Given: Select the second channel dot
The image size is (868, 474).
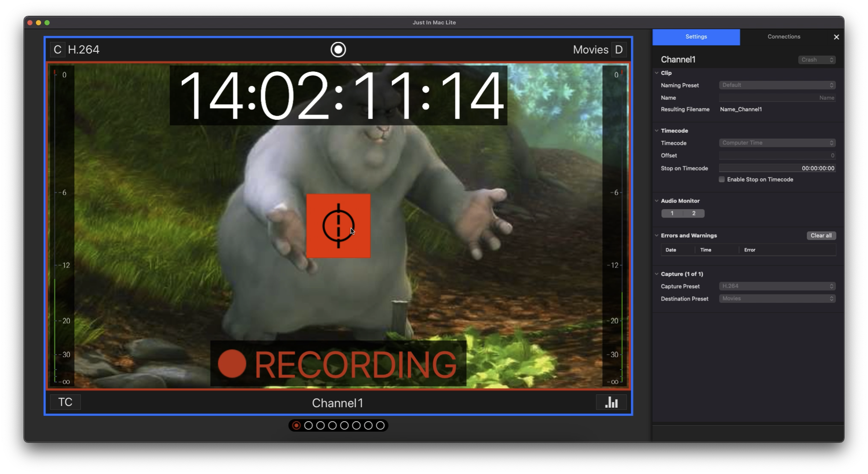Looking at the screenshot, I should [308, 426].
